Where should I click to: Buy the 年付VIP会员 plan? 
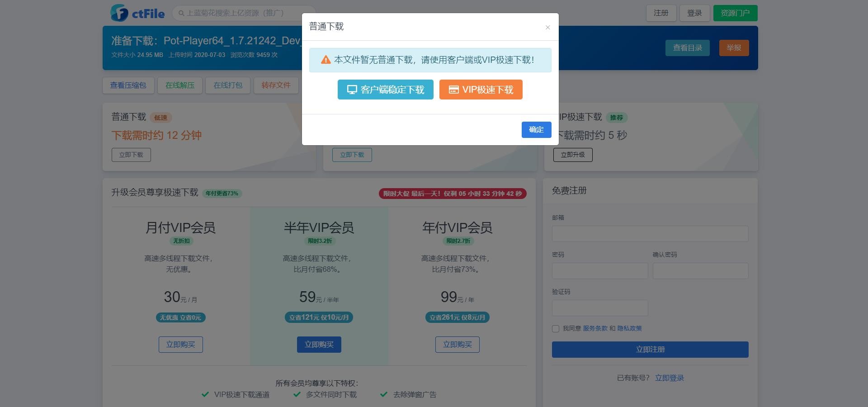[457, 345]
